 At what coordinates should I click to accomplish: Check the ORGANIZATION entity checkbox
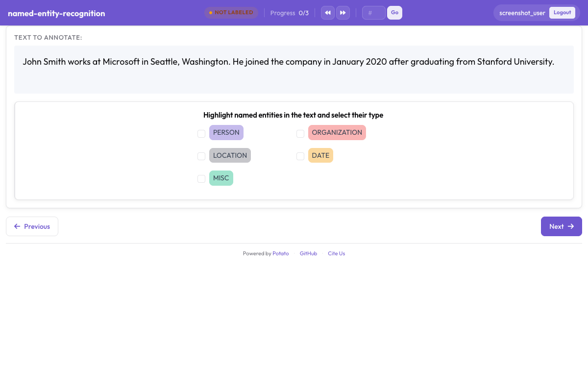coord(300,133)
